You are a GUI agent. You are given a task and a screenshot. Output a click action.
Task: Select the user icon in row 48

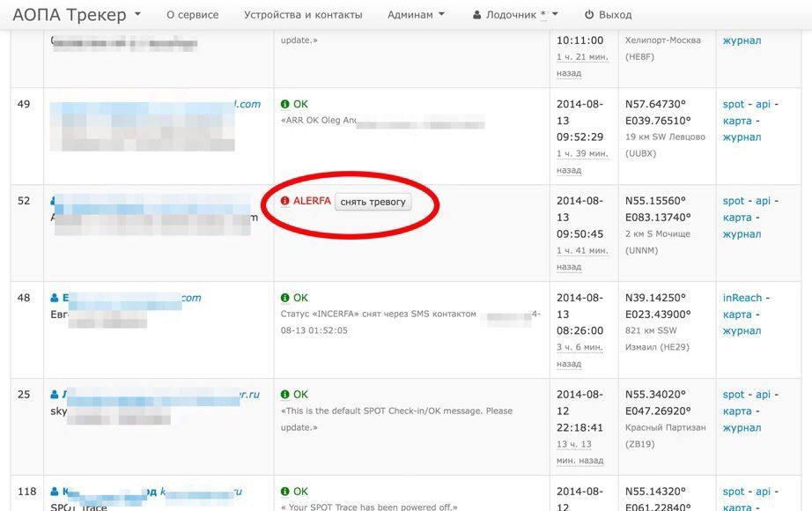55,298
